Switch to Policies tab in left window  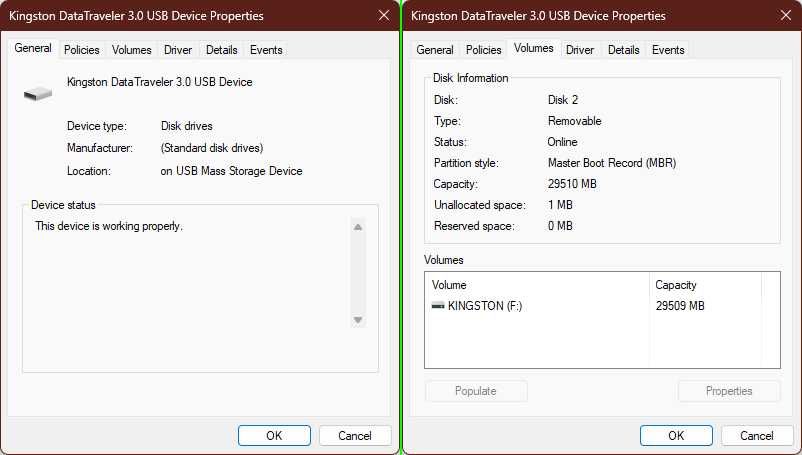click(81, 50)
